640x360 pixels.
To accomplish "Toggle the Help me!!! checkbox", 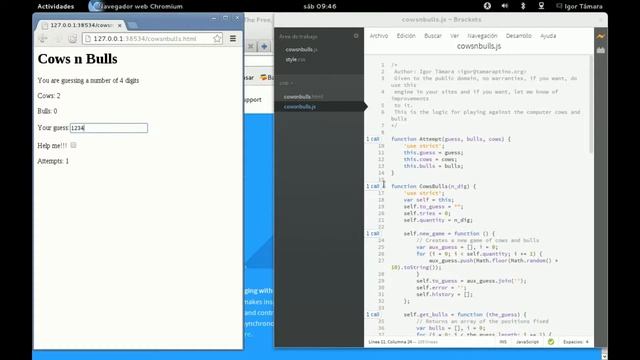I will tap(73, 145).
